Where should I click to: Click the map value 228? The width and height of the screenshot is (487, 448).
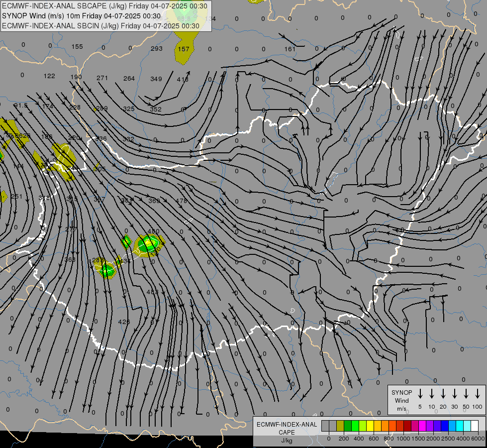point(75,107)
